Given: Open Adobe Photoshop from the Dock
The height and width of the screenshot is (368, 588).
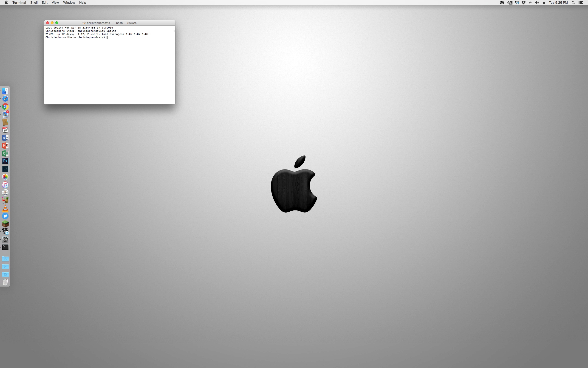Looking at the screenshot, I should [5, 161].
